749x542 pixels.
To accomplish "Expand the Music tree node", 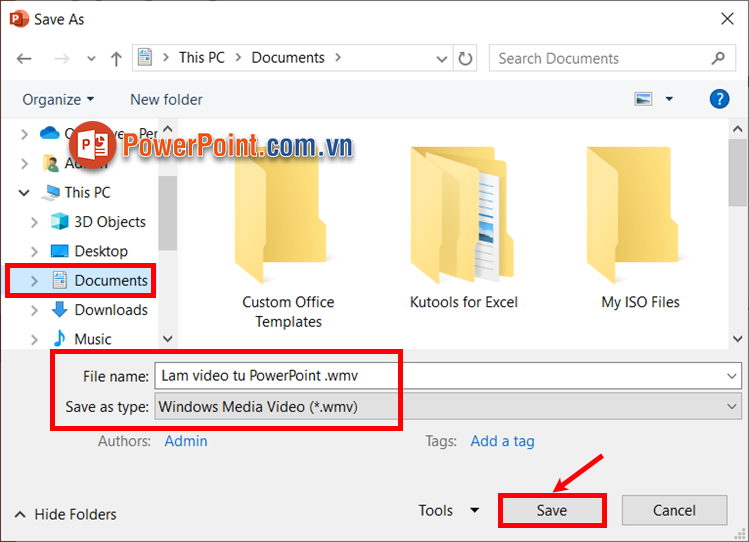I will pos(34,340).
